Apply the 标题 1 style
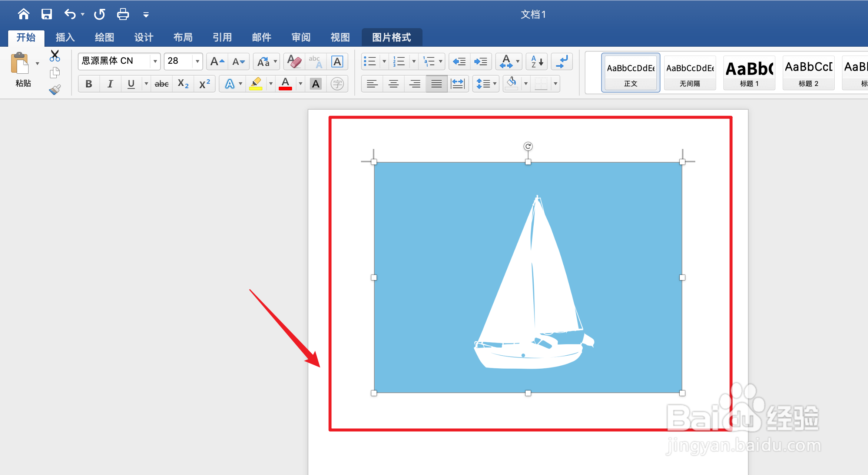868x475 pixels. pyautogui.click(x=749, y=73)
